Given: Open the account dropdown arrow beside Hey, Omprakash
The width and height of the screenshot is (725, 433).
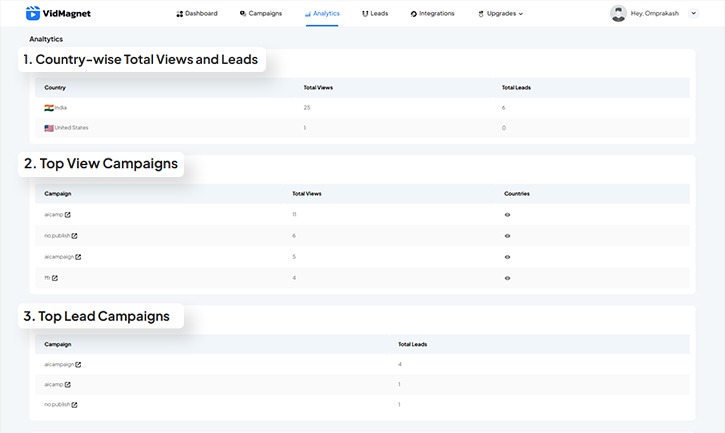Looking at the screenshot, I should 694,13.
